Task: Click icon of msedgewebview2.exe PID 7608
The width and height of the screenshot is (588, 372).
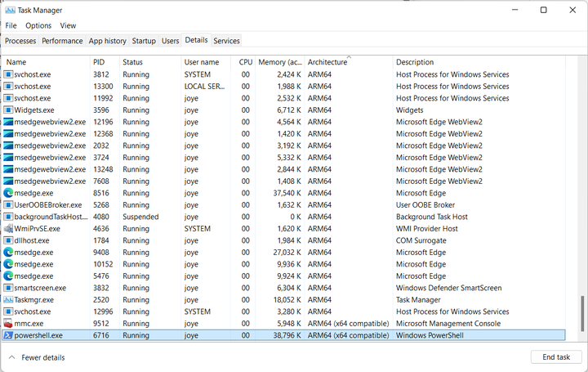Action: click(8, 182)
